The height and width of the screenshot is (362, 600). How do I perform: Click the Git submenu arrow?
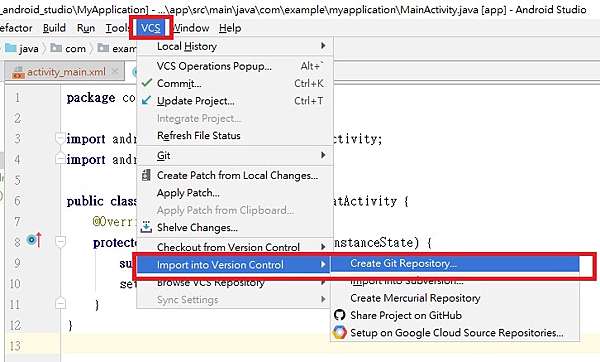pos(323,155)
